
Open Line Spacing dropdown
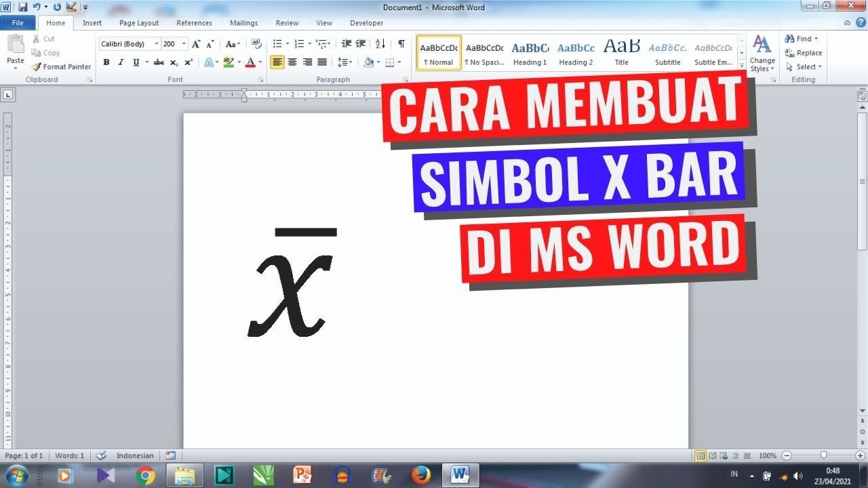tap(344, 62)
